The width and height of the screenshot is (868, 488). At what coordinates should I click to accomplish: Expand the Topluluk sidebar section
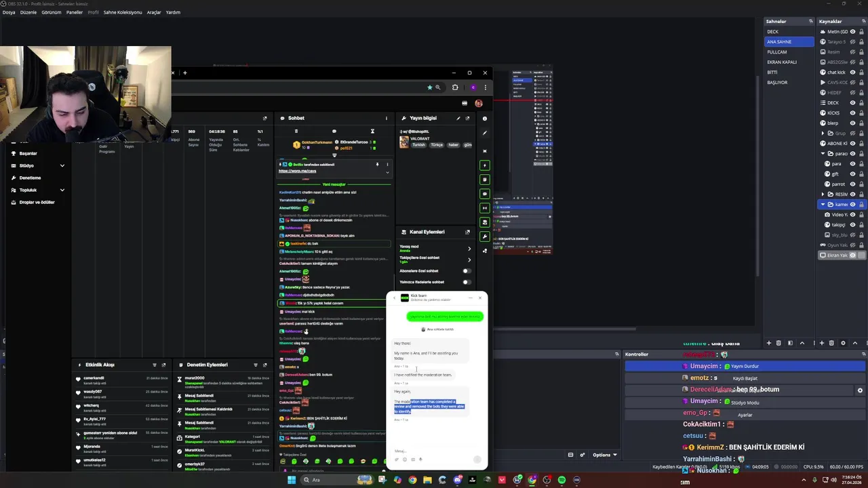[62, 190]
